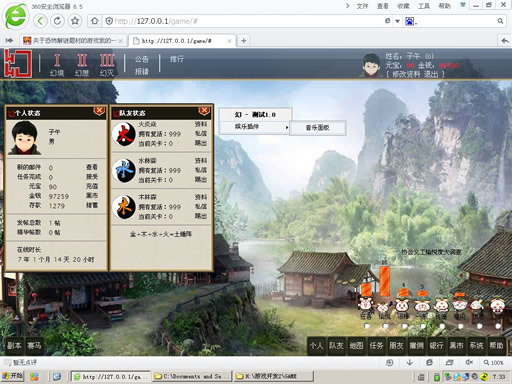
Task: Open the 任务 bottom menu button
Action: tap(376, 346)
